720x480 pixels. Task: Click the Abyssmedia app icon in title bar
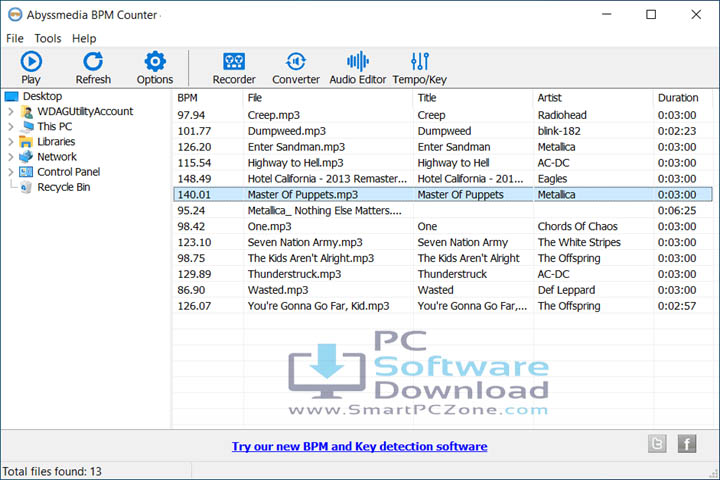[x=15, y=15]
